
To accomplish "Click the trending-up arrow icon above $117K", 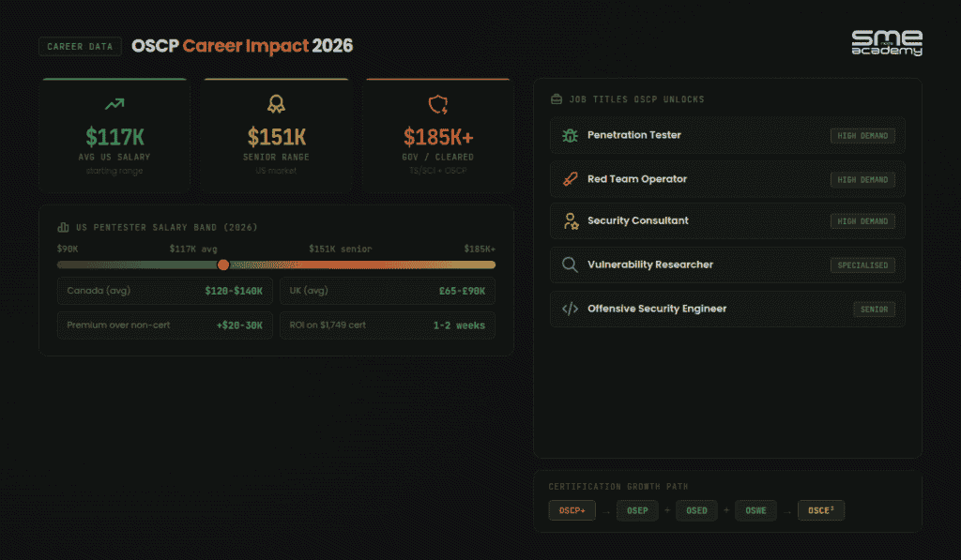I will point(114,104).
